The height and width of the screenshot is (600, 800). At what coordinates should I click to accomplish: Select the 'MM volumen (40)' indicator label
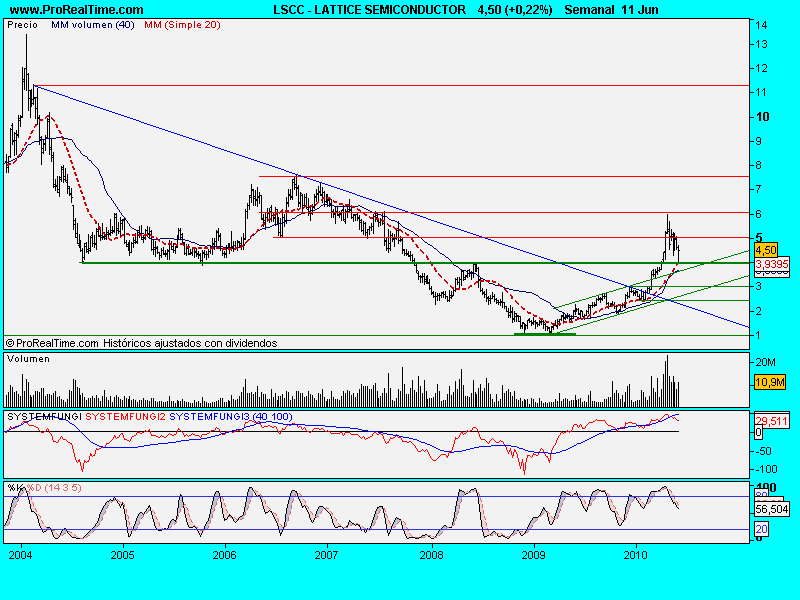[x=92, y=24]
